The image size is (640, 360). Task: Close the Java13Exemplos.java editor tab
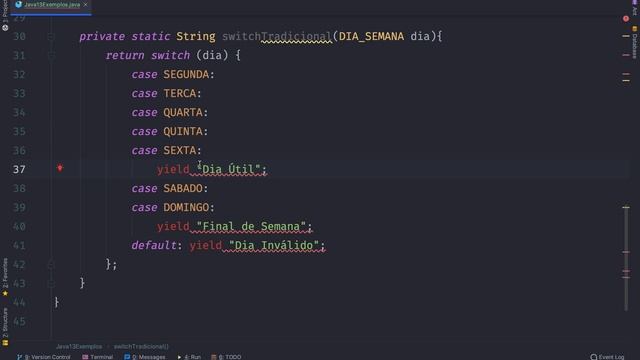tap(85, 4)
